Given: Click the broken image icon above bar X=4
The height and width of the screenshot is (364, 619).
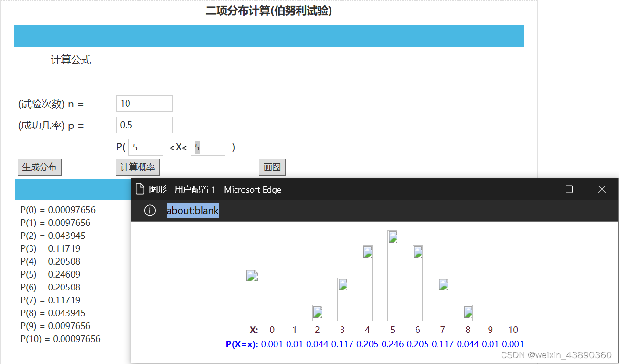Looking at the screenshot, I should pyautogui.click(x=367, y=252).
